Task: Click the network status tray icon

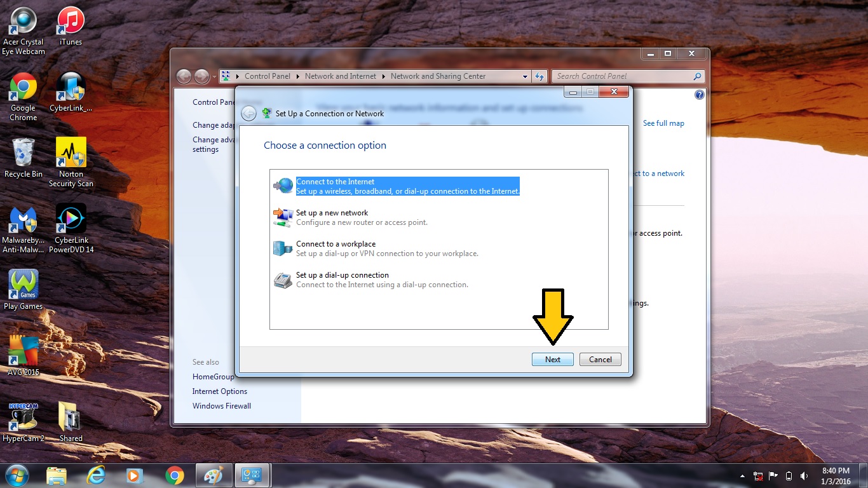Action: (758, 475)
